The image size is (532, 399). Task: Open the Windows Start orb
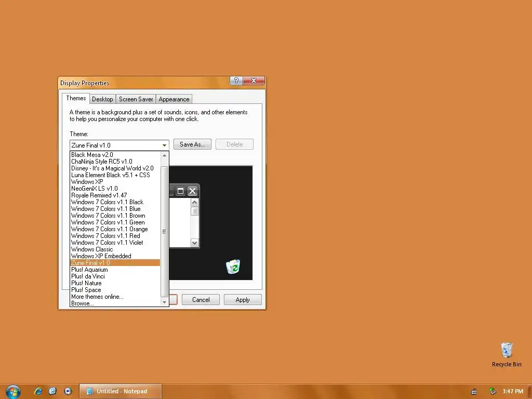(x=13, y=392)
